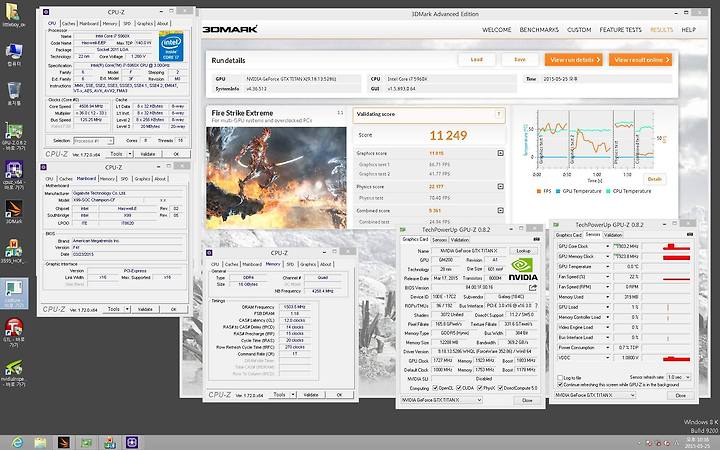The height and width of the screenshot is (450, 720).
Task: Open the FEATURE TESTS tab in 3DMark
Action: (x=620, y=29)
